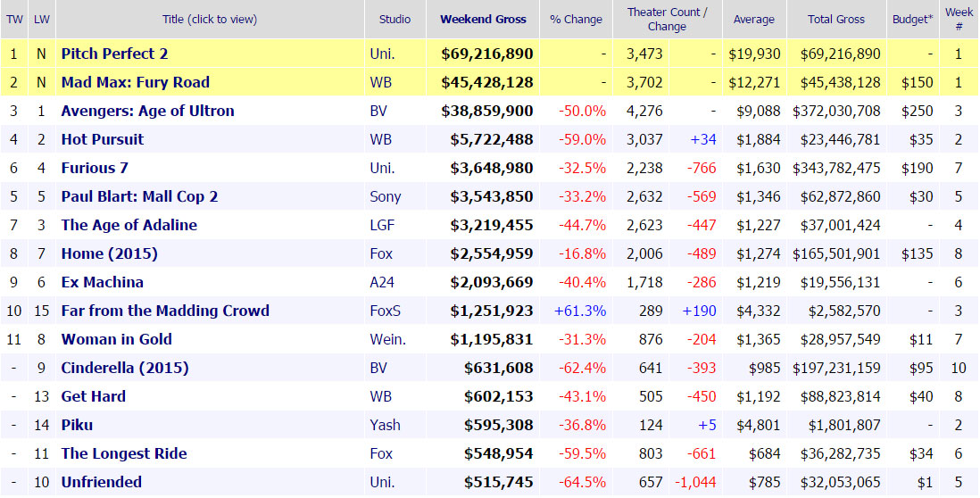Viewport: 980px width, 498px height.
Task: Click the Fox studio link for The Longest Ride
Action: click(381, 453)
